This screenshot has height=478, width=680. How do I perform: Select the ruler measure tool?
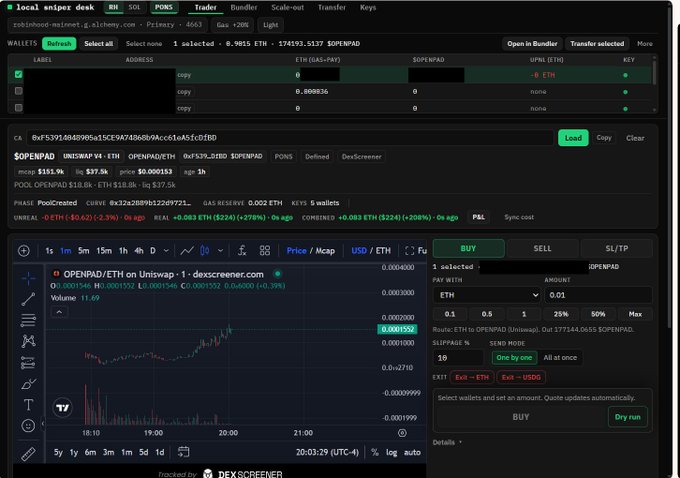click(x=28, y=454)
